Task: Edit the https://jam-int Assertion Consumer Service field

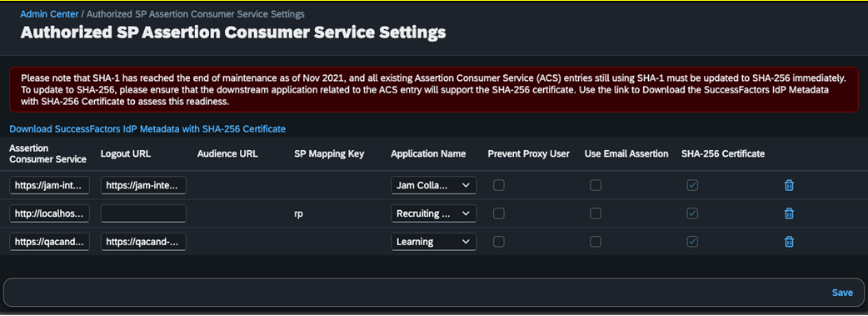Action: [x=49, y=186]
